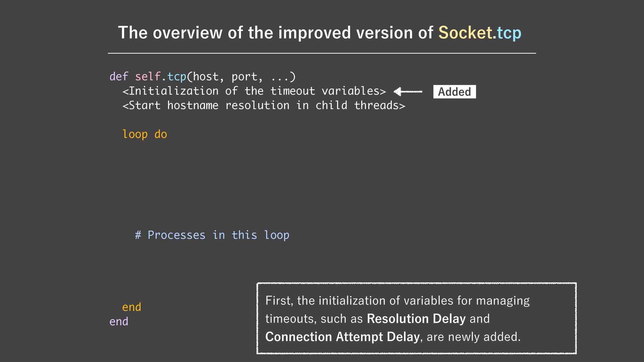
Task: Click the caption box first sentence line
Action: point(397,300)
